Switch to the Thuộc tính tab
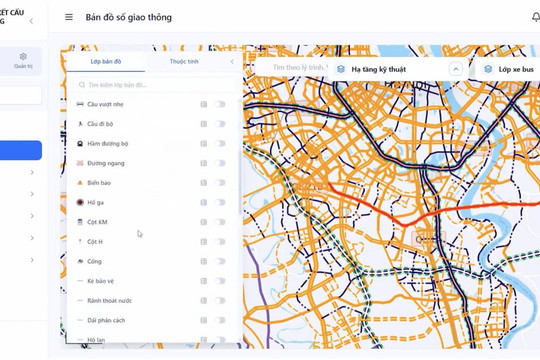540x360 pixels. 184,62
